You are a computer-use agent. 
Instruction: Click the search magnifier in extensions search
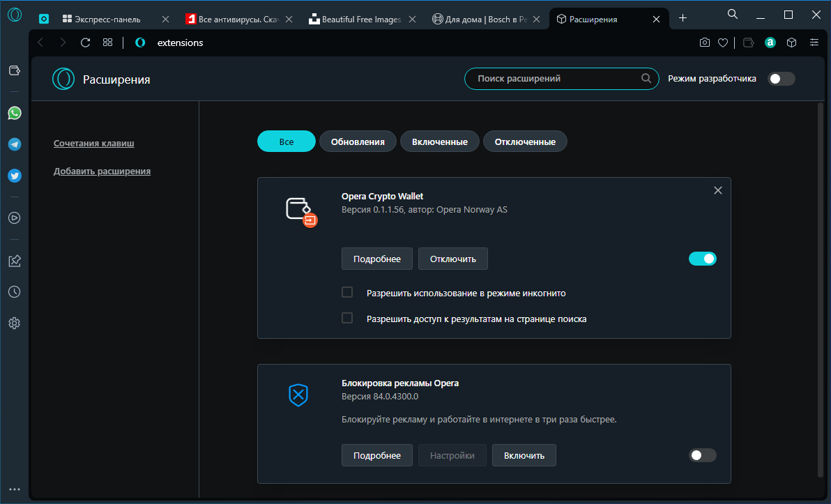[646, 79]
